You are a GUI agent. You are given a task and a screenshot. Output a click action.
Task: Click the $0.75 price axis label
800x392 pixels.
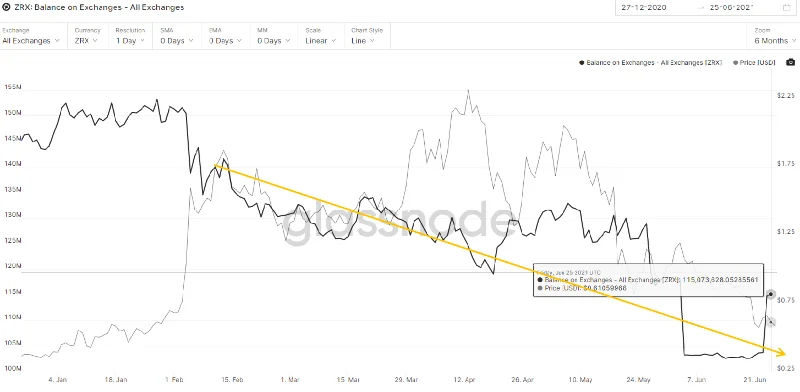click(x=785, y=300)
